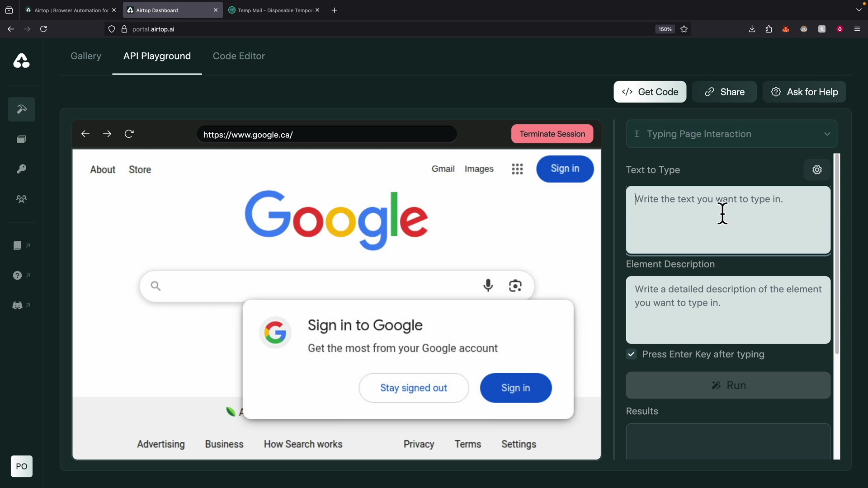
Task: Click the microphone voice search icon
Action: click(x=488, y=286)
